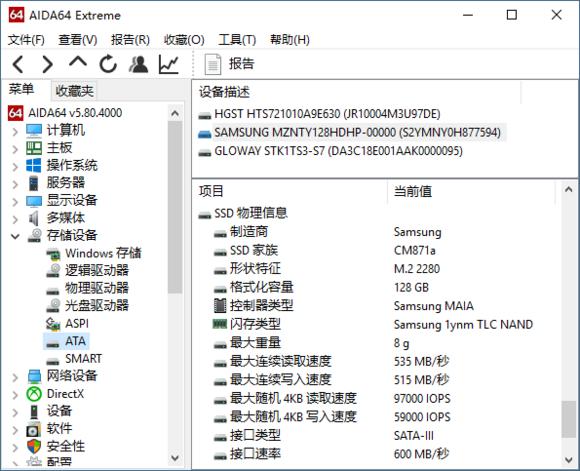Open the user manager icon in toolbar
Viewport: 580px width, 471px height.
(x=138, y=64)
